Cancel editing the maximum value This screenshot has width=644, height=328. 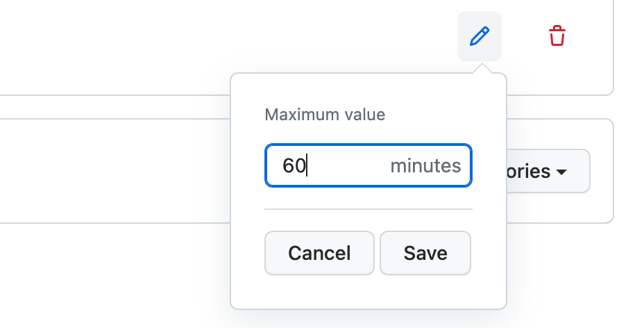[x=319, y=253]
